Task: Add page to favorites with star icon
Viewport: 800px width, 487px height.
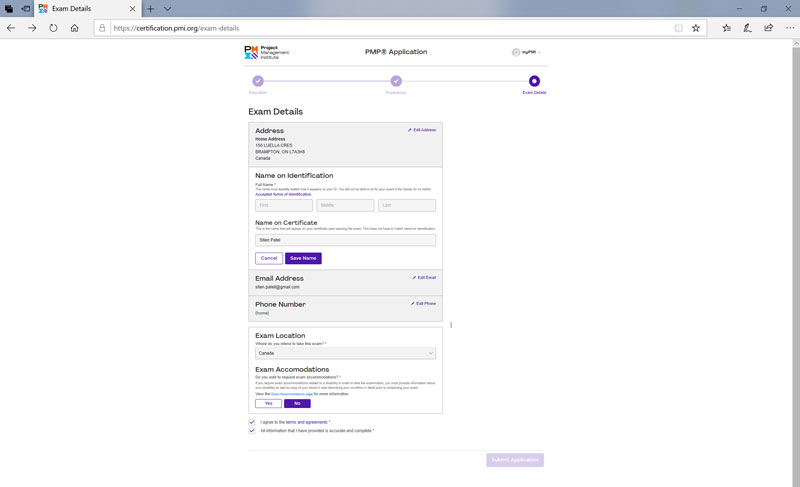Action: click(696, 28)
